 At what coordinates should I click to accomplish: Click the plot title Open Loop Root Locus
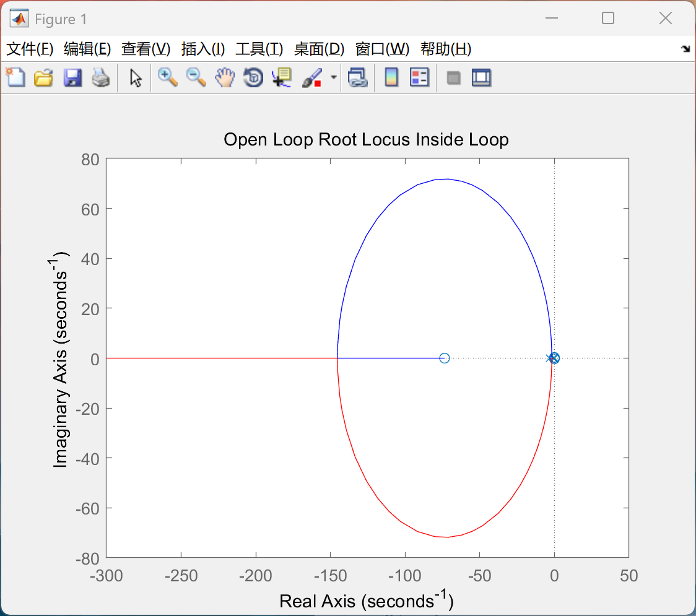coord(366,139)
